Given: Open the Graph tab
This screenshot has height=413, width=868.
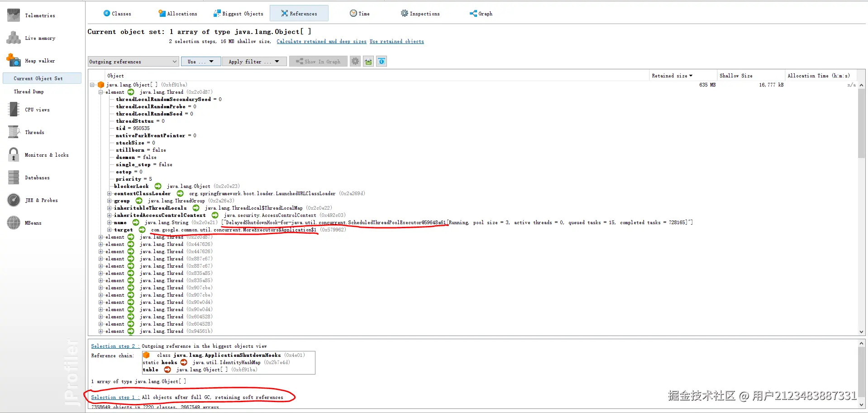Looking at the screenshot, I should 481,14.
